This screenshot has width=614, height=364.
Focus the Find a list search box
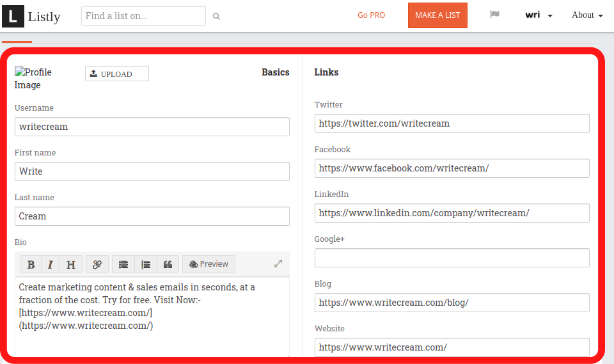144,15
